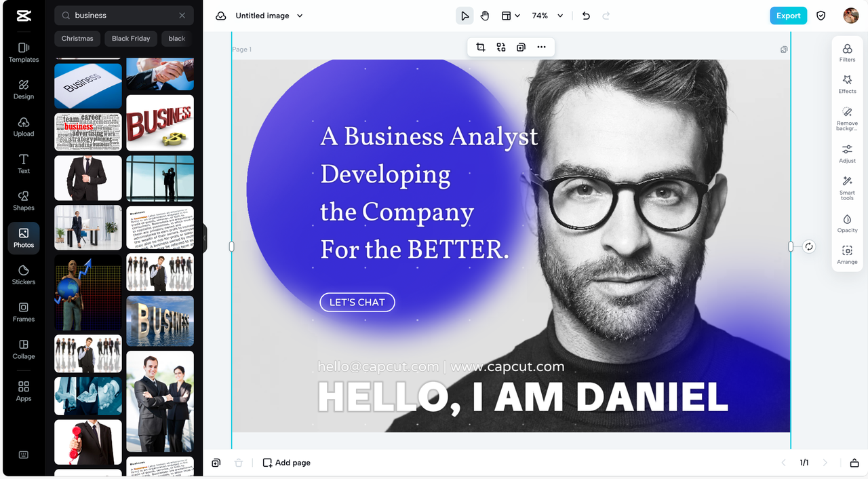This screenshot has height=479, width=868.
Task: Pick the business couple arms crossed photo
Action: point(160,402)
